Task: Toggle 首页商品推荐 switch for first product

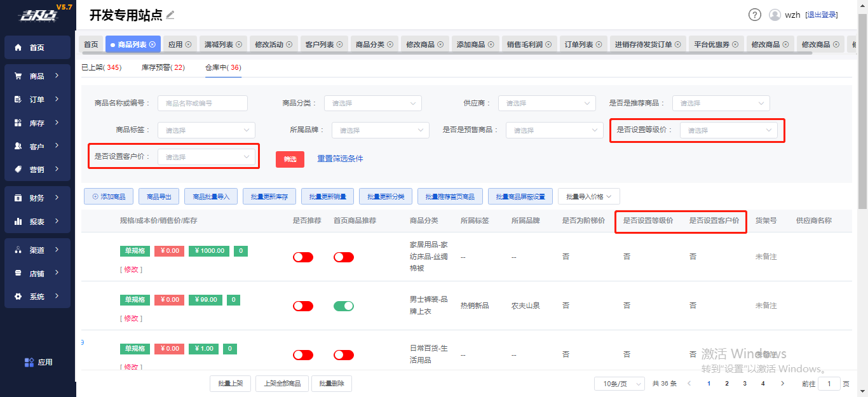Action: click(x=344, y=257)
